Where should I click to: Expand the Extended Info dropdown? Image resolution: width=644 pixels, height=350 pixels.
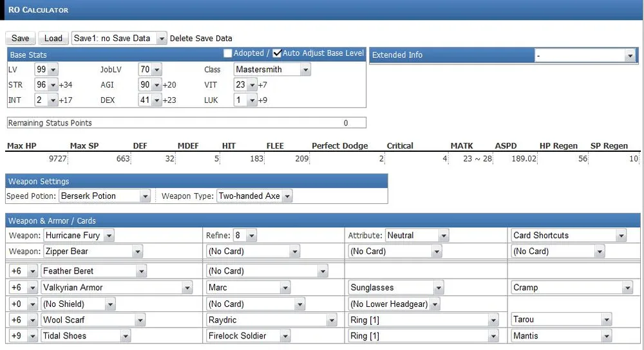[x=585, y=56]
